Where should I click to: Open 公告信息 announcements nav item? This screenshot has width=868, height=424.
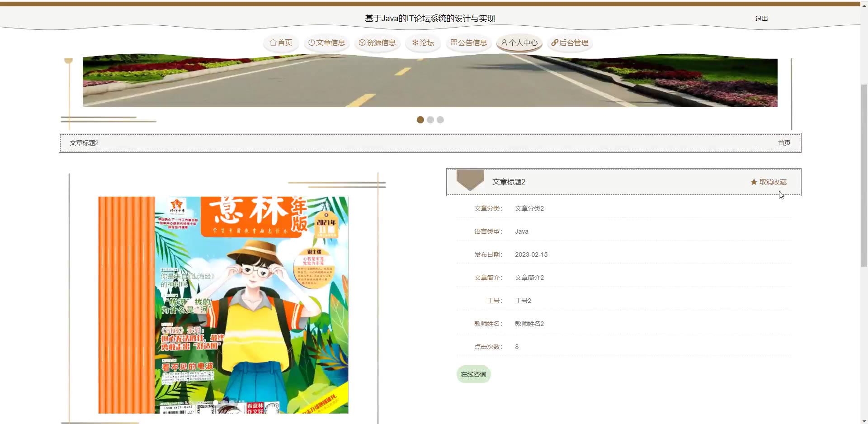pyautogui.click(x=468, y=42)
